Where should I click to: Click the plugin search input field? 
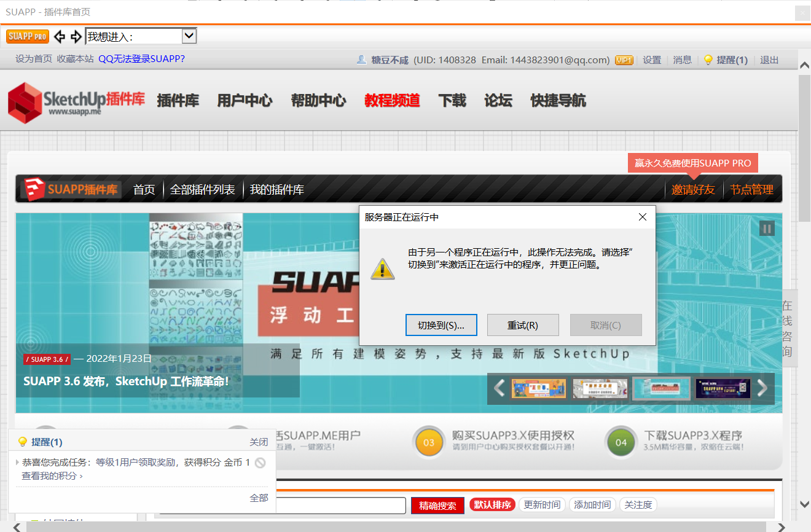(x=340, y=505)
